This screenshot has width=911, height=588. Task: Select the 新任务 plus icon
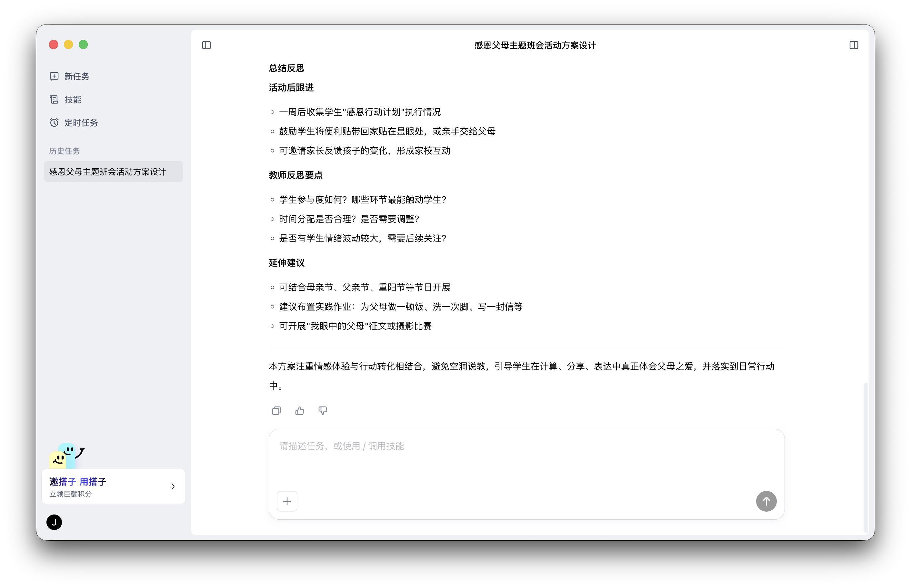(54, 76)
